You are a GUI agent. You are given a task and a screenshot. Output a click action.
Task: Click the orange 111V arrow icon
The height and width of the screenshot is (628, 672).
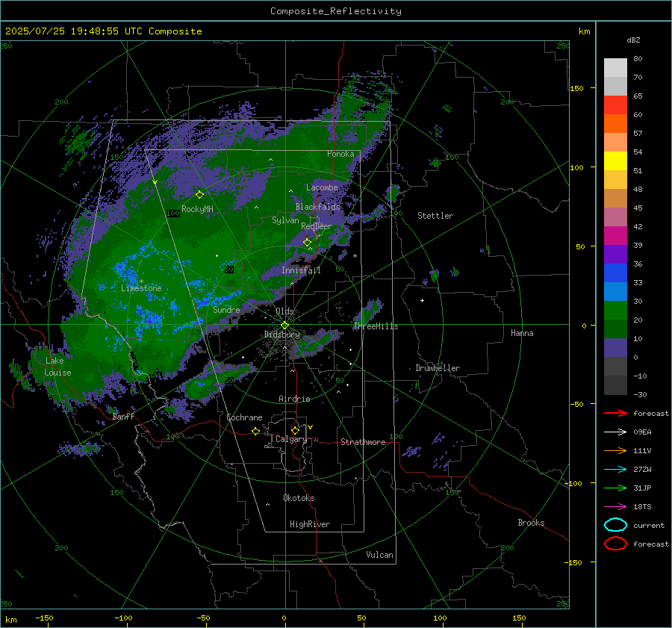[x=615, y=450]
